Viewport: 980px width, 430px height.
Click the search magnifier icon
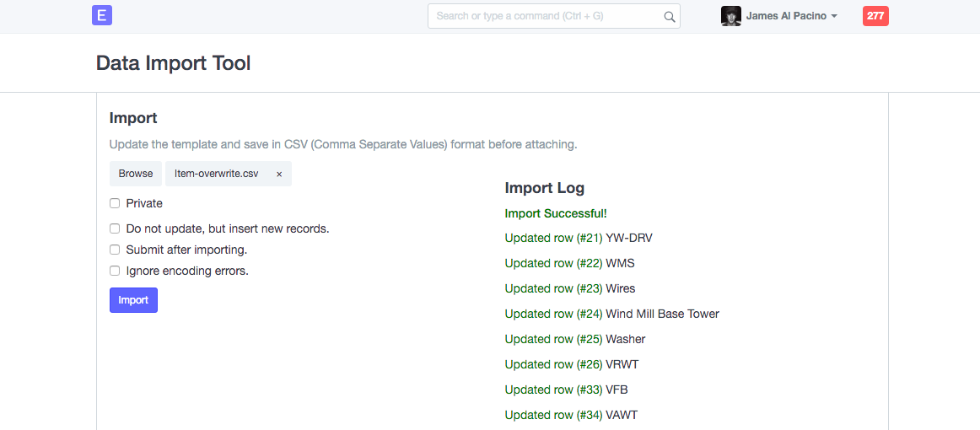(669, 16)
